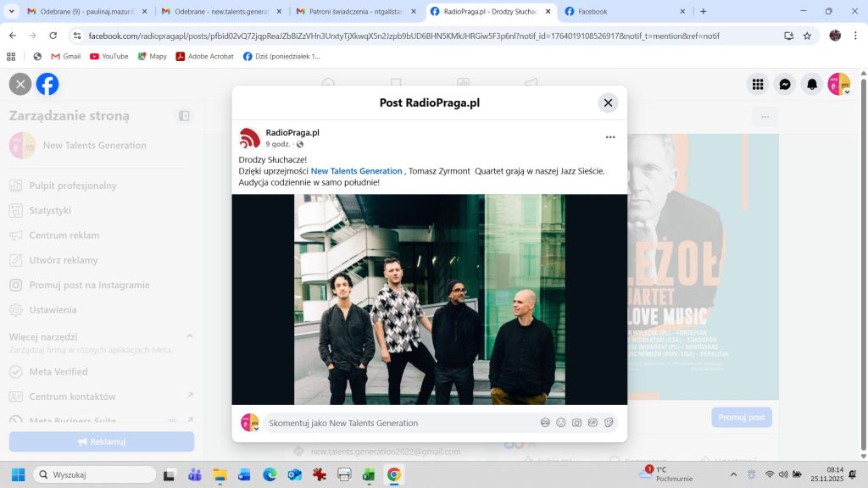The height and width of the screenshot is (488, 868).
Task: Follow the New Talents Generation mention link
Action: click(x=356, y=171)
